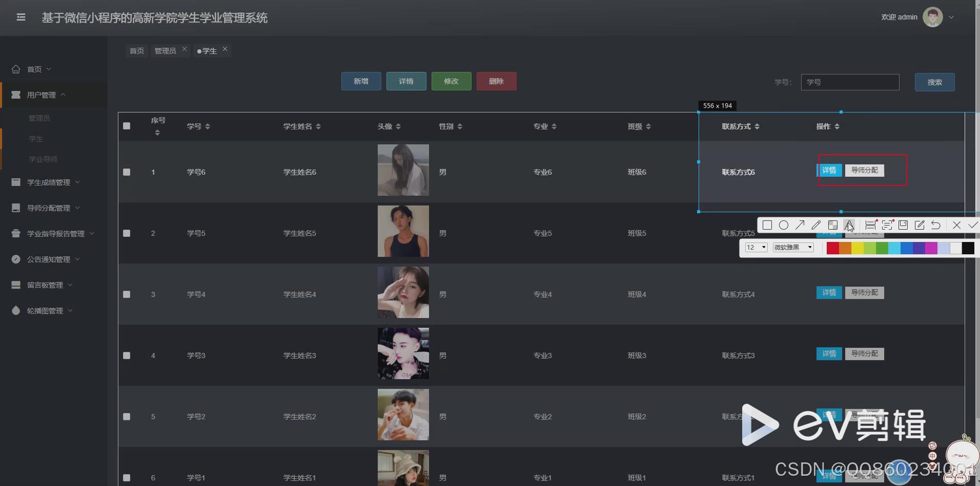This screenshot has height=486, width=980.
Task: Check the row for 学号5
Action: click(127, 233)
